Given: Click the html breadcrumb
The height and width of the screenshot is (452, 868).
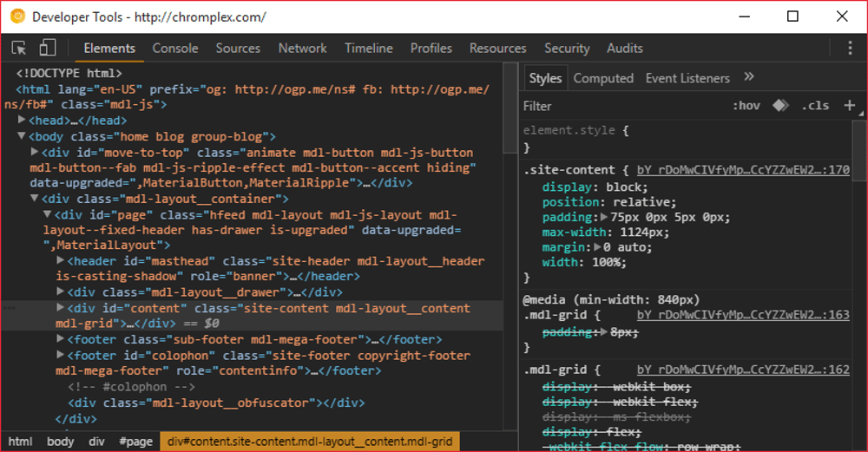Looking at the screenshot, I should [x=21, y=442].
